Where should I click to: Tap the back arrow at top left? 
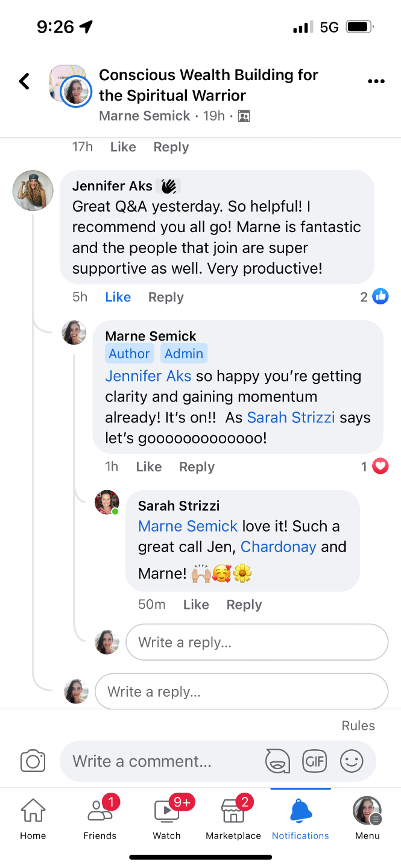(x=24, y=81)
